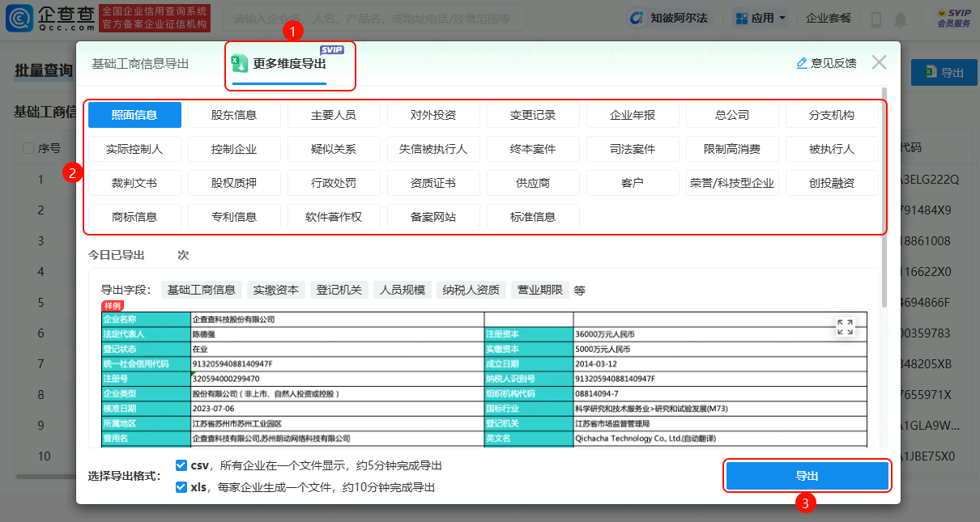Choose the 专利信息 export option
980x522 pixels.
[234, 217]
